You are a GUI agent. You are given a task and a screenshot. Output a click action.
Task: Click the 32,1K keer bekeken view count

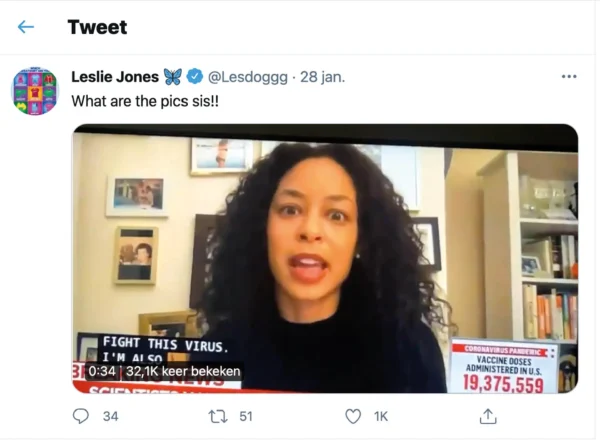(183, 371)
